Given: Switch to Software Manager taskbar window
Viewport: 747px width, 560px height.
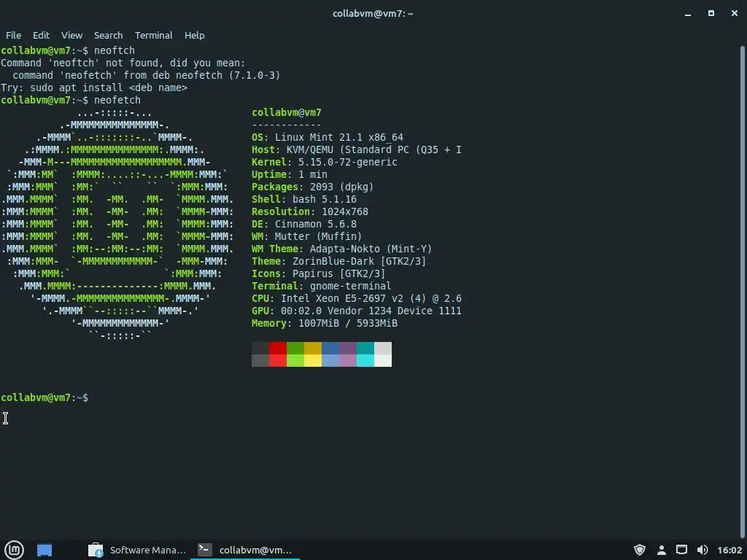Looking at the screenshot, I should [x=138, y=550].
